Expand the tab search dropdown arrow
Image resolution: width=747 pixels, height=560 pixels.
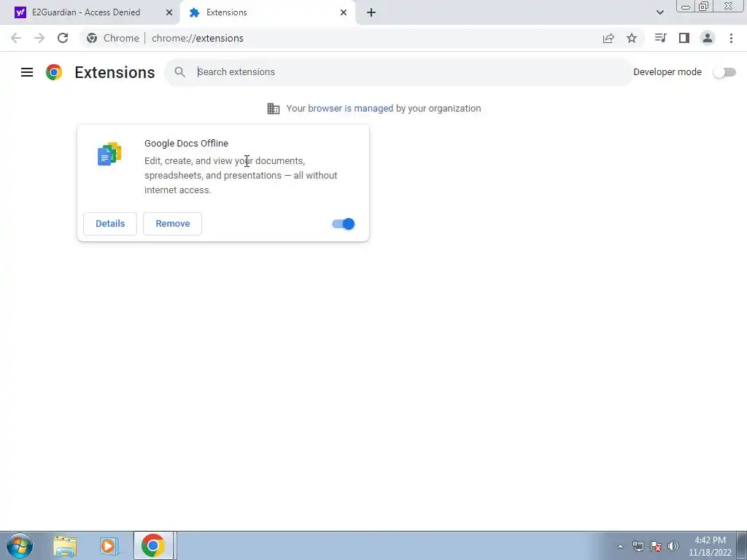659,12
